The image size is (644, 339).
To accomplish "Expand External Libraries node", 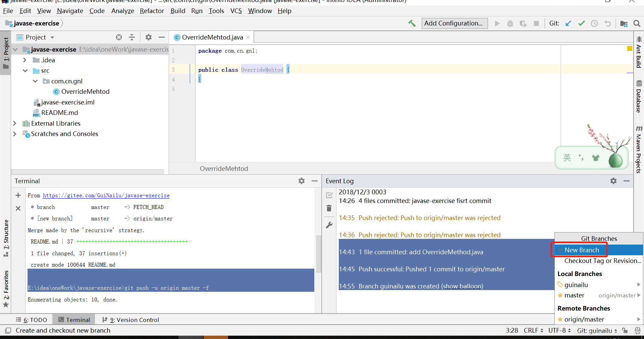I will point(15,123).
